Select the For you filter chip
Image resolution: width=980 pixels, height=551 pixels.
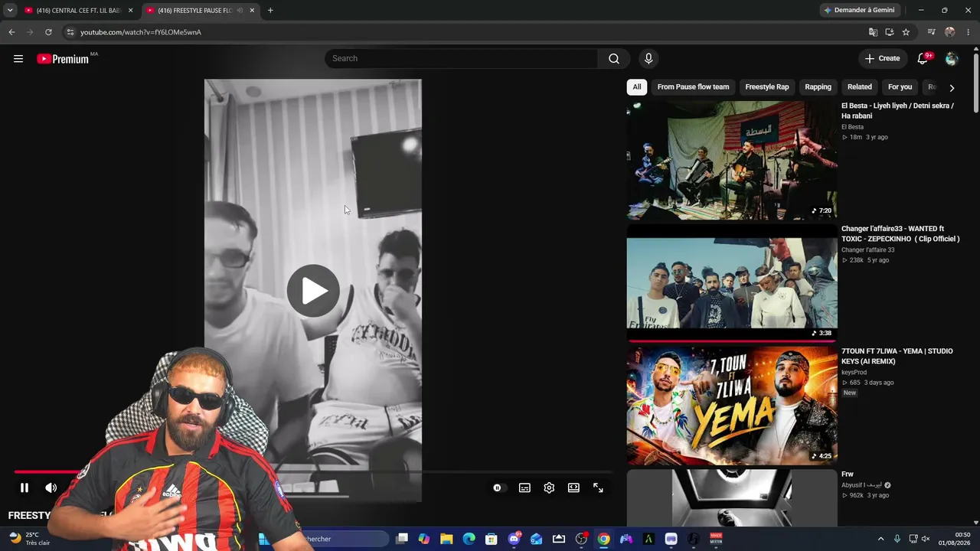[x=900, y=87]
